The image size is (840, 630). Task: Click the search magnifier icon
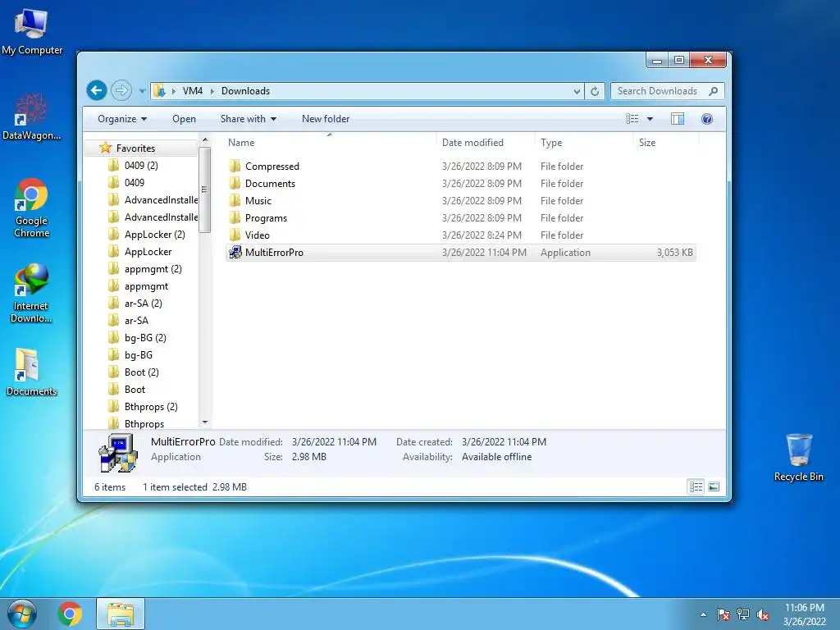(713, 91)
